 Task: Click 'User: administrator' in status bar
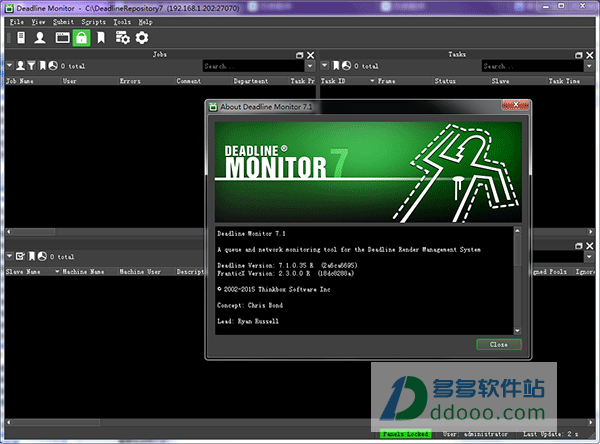pos(475,434)
